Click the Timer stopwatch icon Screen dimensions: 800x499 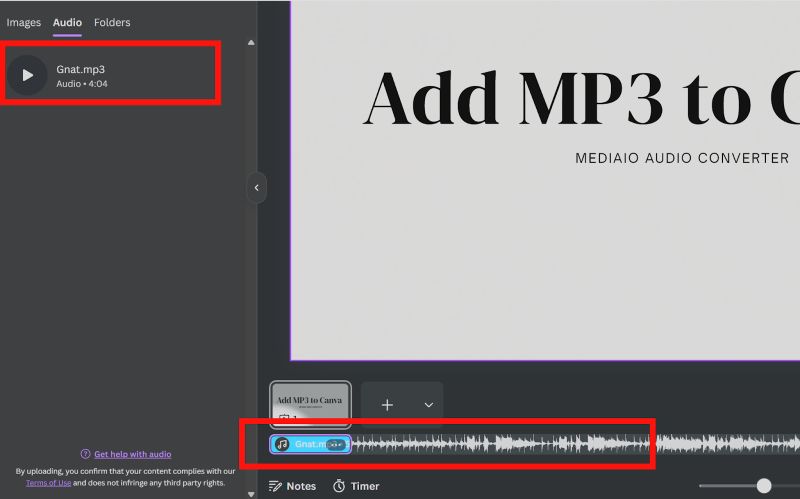[339, 486]
